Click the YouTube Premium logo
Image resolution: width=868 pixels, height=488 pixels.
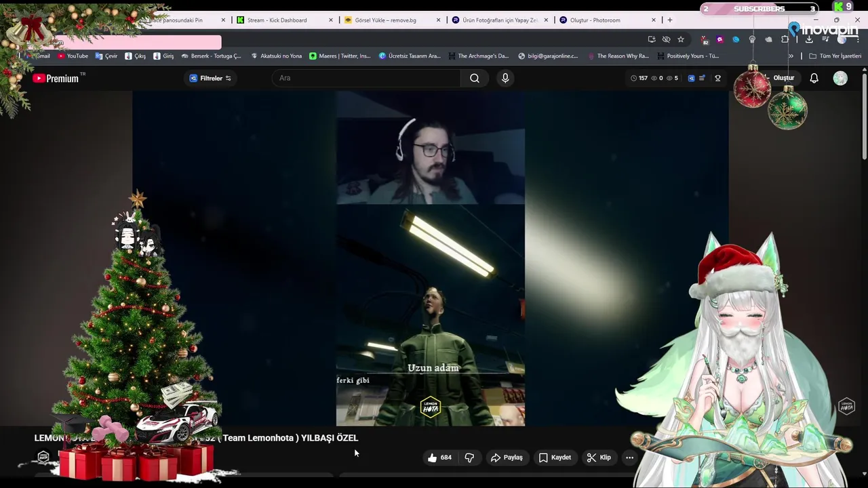click(56, 79)
